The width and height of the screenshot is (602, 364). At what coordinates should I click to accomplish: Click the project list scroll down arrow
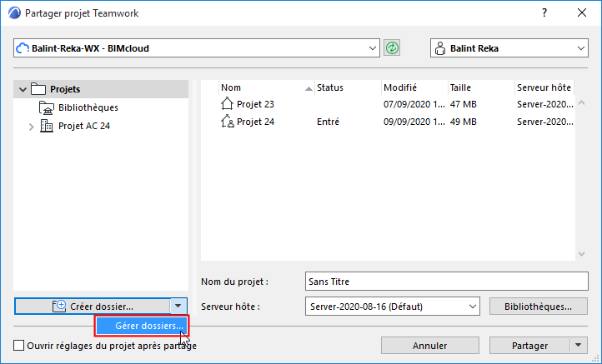582,254
